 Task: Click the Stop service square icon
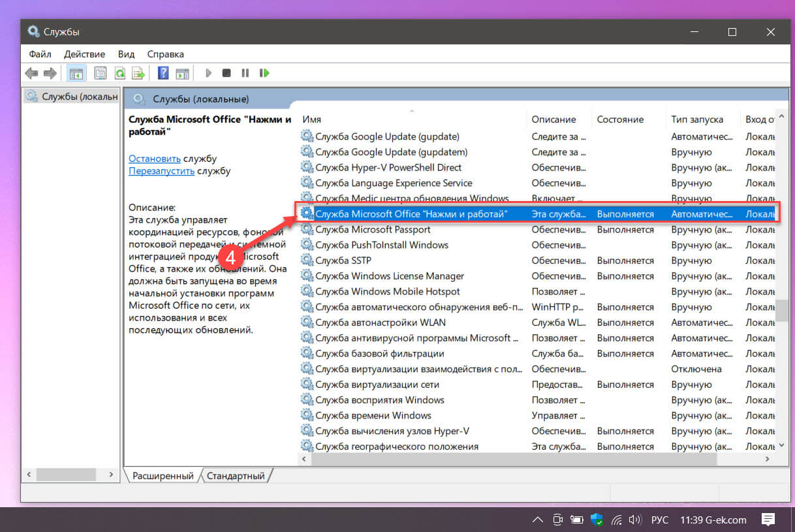click(x=226, y=73)
